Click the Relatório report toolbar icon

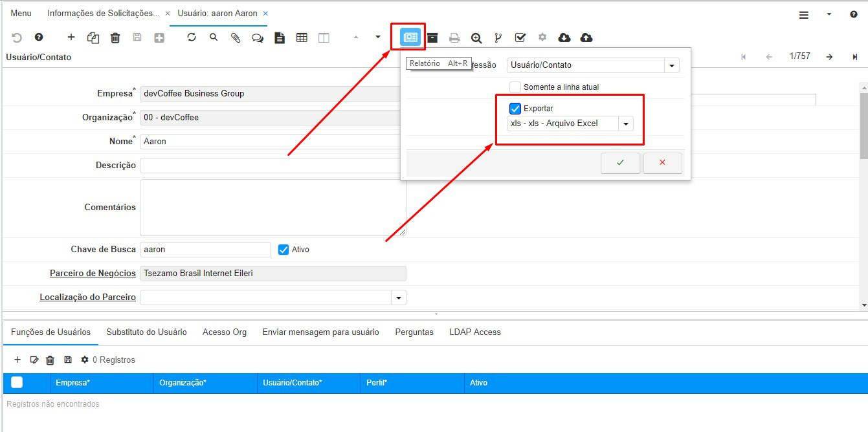[410, 38]
